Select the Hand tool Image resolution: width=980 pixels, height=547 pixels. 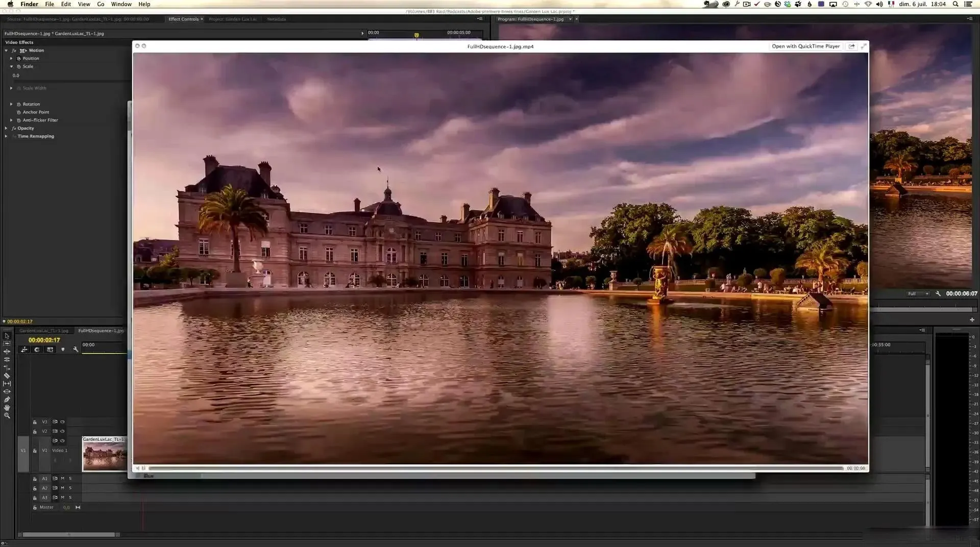click(7, 408)
